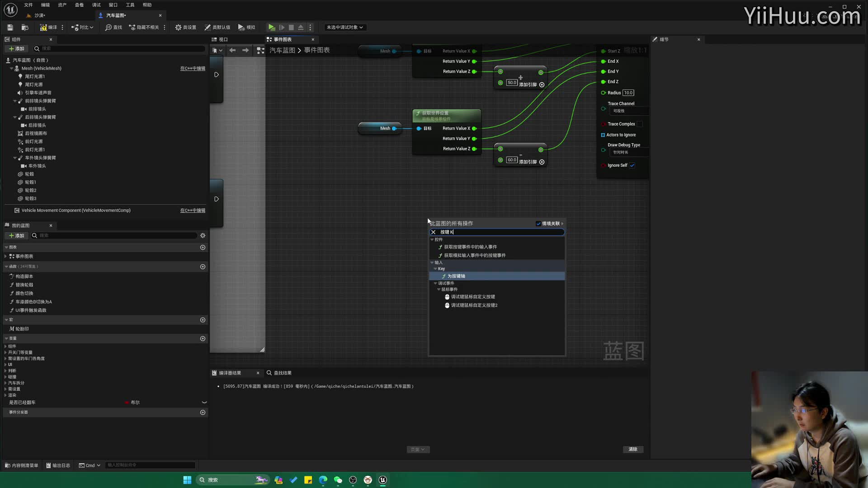
Task: Click 在C++中编辑 link beside Vehicle Movement Component
Action: click(193, 211)
